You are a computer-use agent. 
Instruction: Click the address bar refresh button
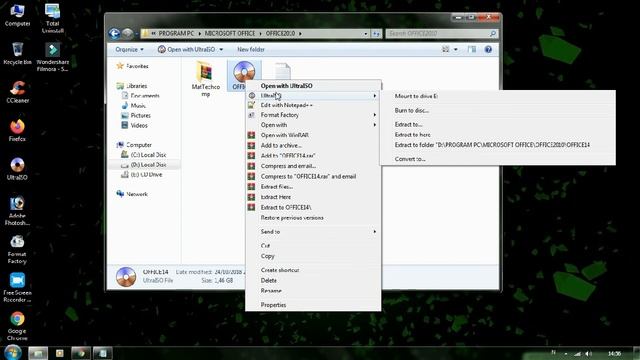click(x=376, y=33)
